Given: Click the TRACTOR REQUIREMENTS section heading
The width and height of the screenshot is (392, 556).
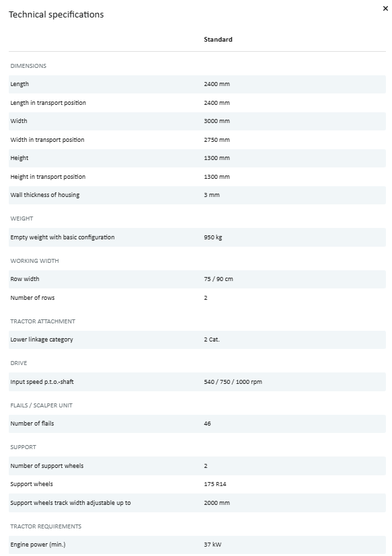Looking at the screenshot, I should click(x=46, y=526).
